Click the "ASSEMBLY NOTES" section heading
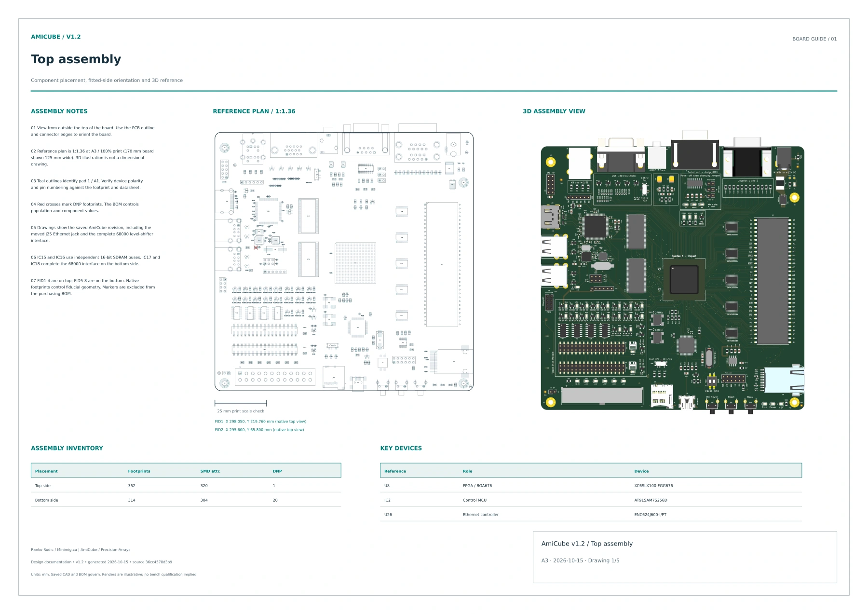 coord(59,111)
